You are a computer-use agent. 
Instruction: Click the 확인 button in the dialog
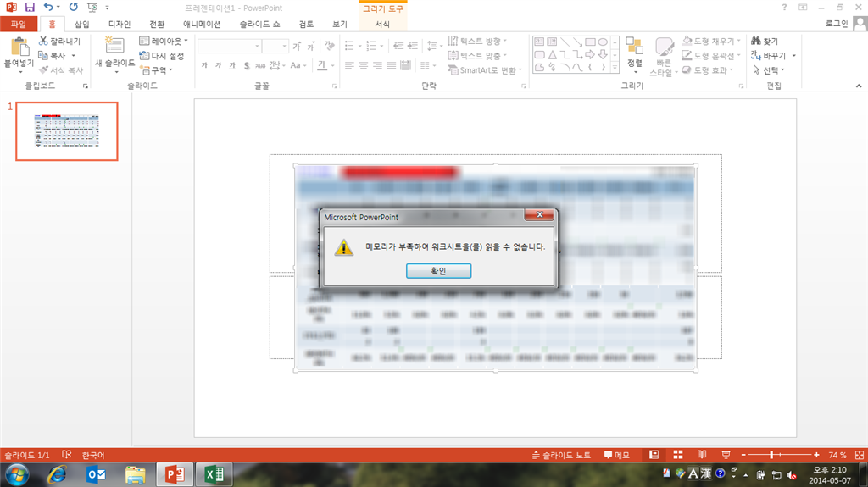pyautogui.click(x=438, y=271)
